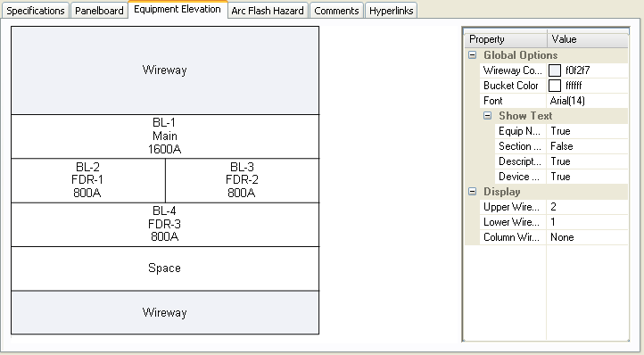Open the Column Wir... None value

(587, 237)
